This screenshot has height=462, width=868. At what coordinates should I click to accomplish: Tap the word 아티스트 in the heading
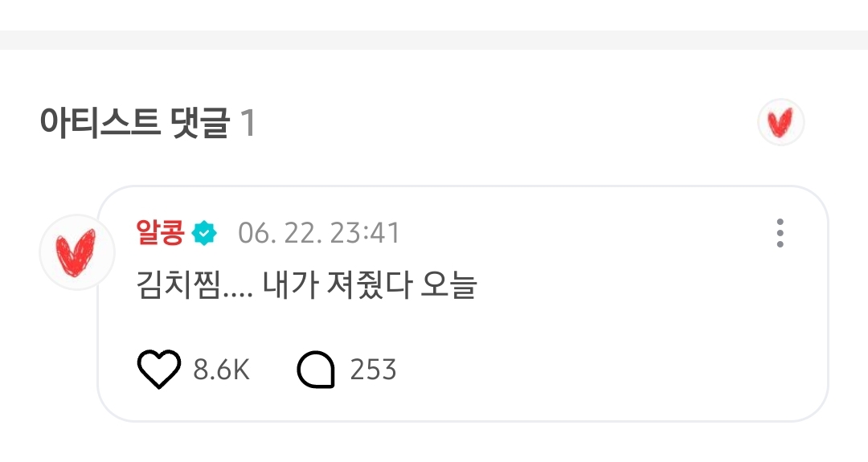click(100, 123)
